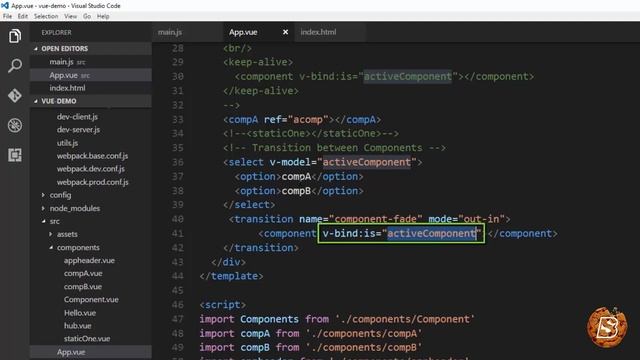
Task: Click 'acomp' ref value on line 33
Action: [308, 119]
